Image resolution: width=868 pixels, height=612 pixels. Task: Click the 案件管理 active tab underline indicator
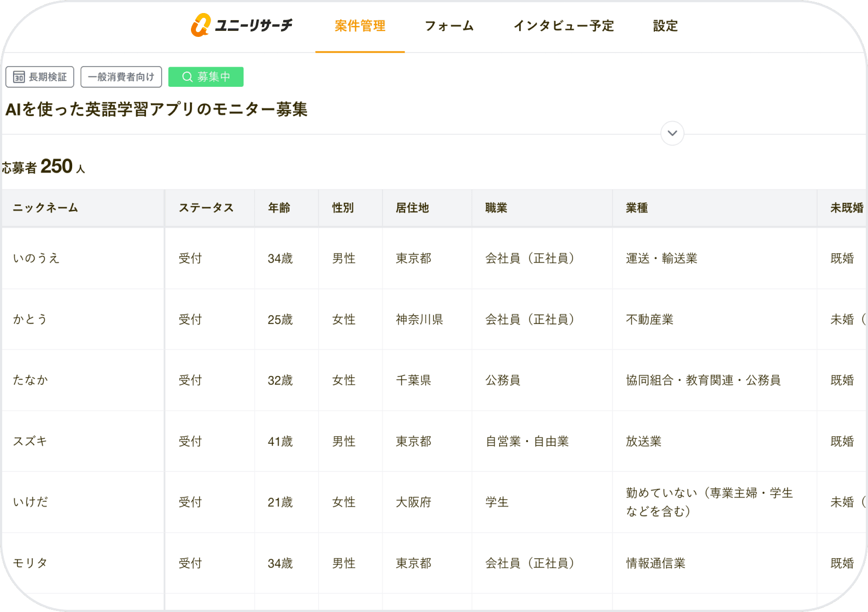[x=360, y=51]
